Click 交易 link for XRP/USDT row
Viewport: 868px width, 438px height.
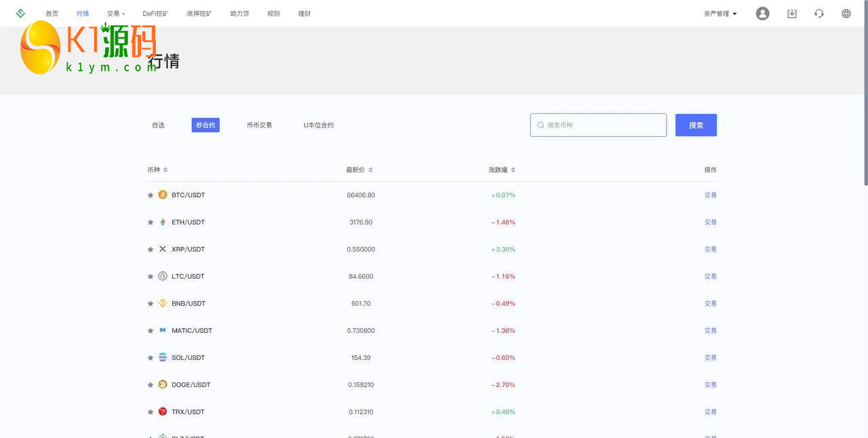tap(710, 250)
